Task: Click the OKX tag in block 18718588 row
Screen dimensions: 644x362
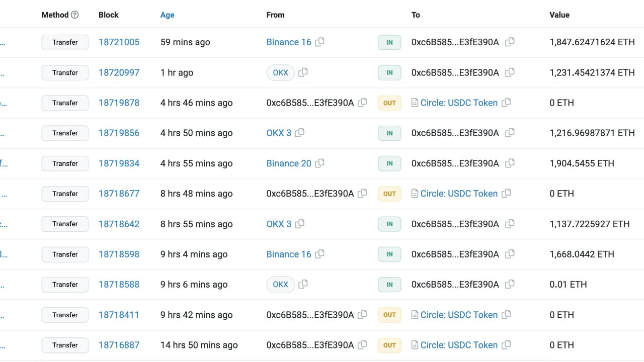Action: (280, 284)
